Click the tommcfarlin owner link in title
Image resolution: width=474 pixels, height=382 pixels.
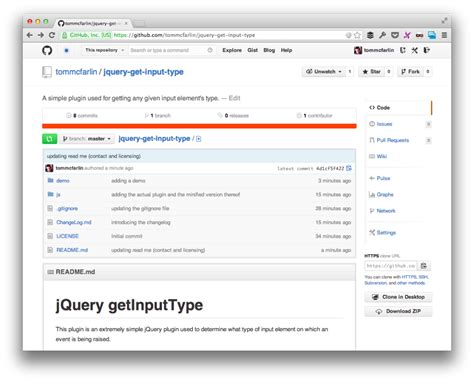point(76,72)
